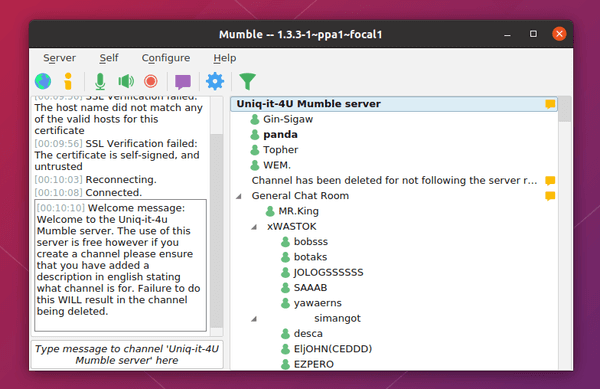Screen dimensions: 600x389
Task: Click the Welcome message text in log
Action: click(120, 265)
